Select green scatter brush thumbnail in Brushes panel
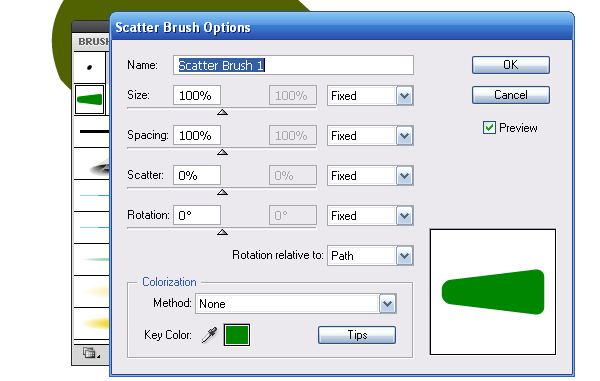Viewport: 600px width, 381px height. pyautogui.click(x=90, y=100)
